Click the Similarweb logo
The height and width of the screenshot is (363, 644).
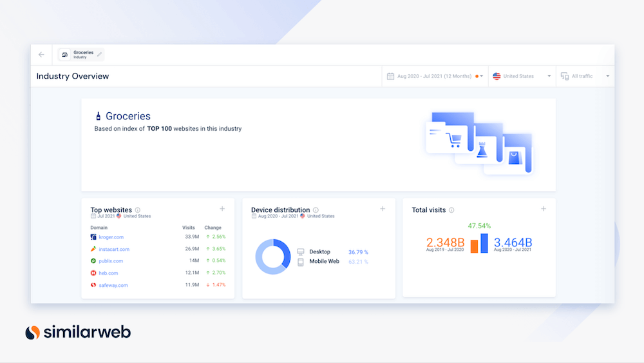coord(77,332)
